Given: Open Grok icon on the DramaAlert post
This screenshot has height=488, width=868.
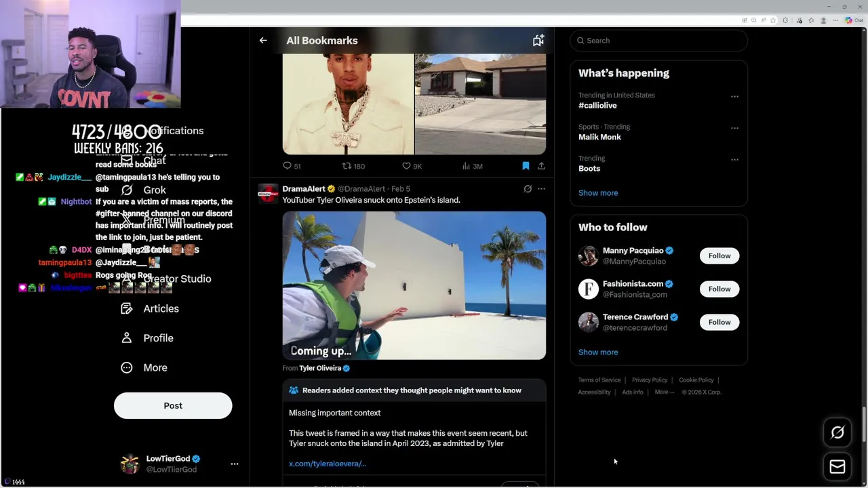Looking at the screenshot, I should pos(528,189).
